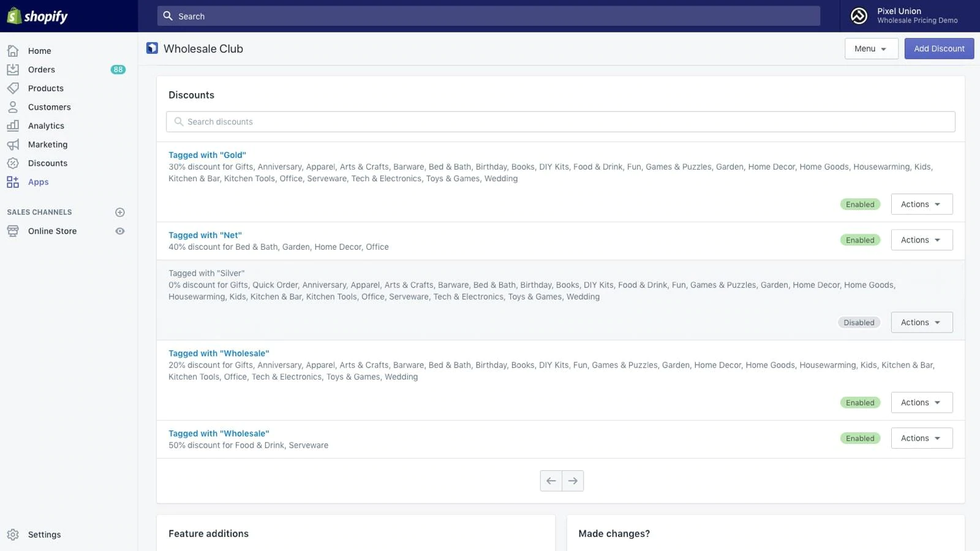
Task: Click the Products tag icon
Action: [x=13, y=88]
